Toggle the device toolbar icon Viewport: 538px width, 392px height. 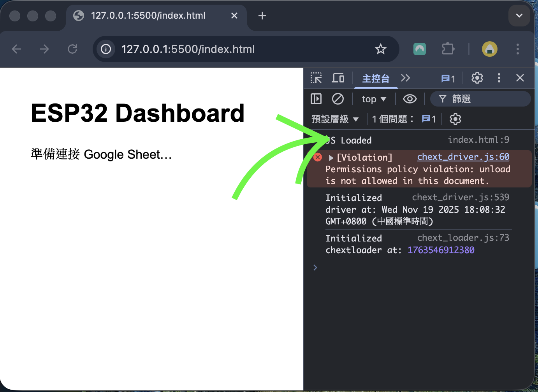click(x=338, y=78)
